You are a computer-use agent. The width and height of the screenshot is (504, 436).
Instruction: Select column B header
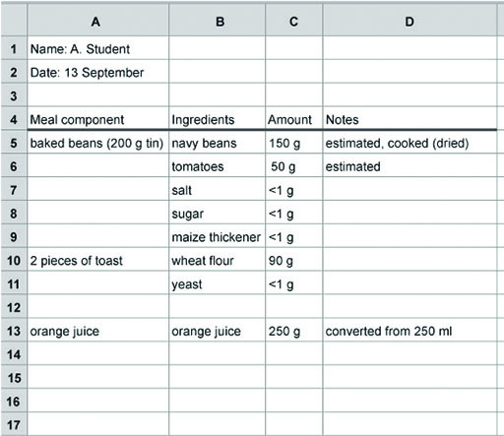point(217,22)
